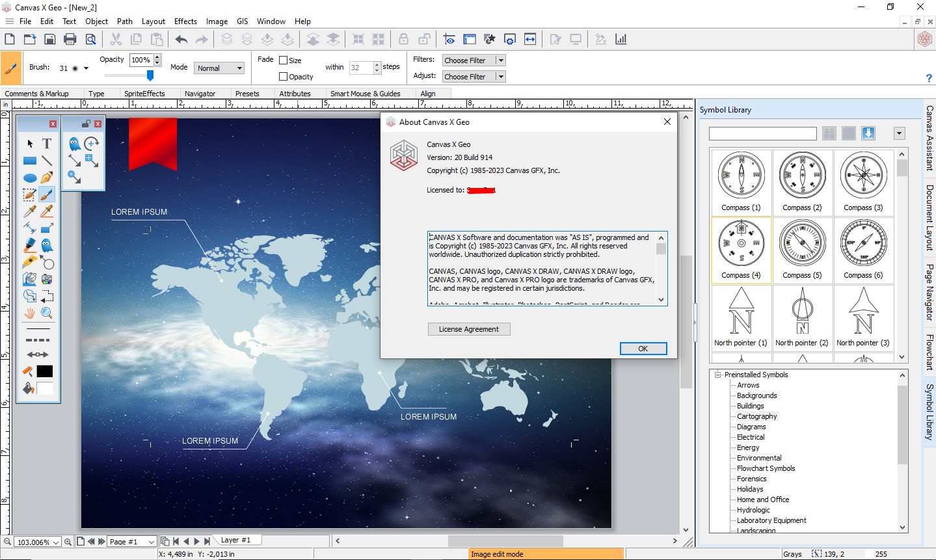The image size is (936, 560).
Task: Switch to the SpriteEffects tab
Action: (x=144, y=94)
